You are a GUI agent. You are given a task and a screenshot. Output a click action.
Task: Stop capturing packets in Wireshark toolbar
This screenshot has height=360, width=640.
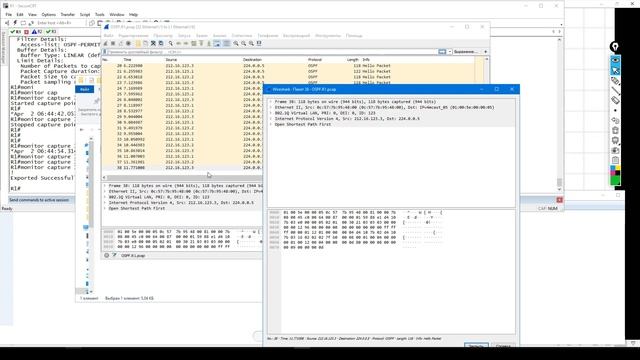[x=113, y=43]
